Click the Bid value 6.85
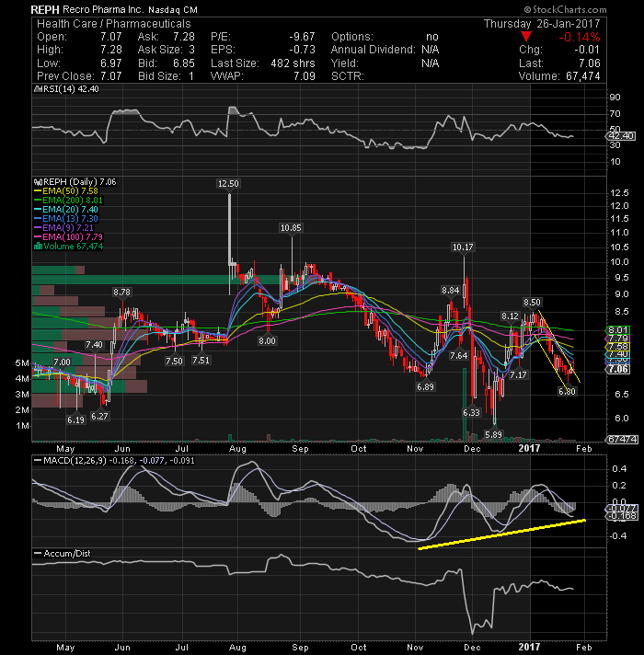The width and height of the screenshot is (644, 655). [x=184, y=63]
